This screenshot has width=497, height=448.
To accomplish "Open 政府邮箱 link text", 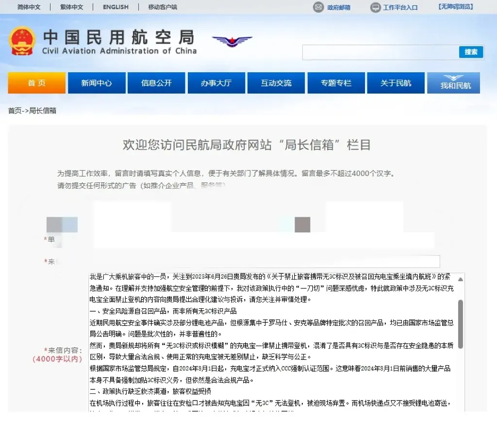I will click(339, 7).
